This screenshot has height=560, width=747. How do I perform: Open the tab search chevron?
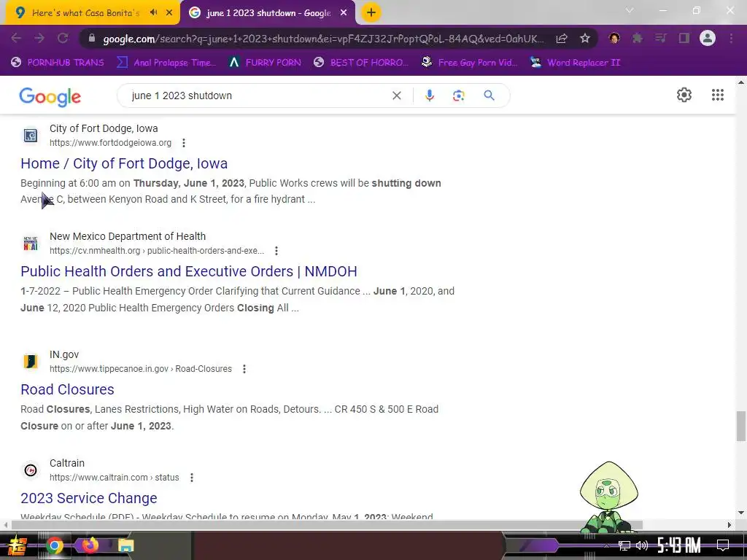[630, 10]
